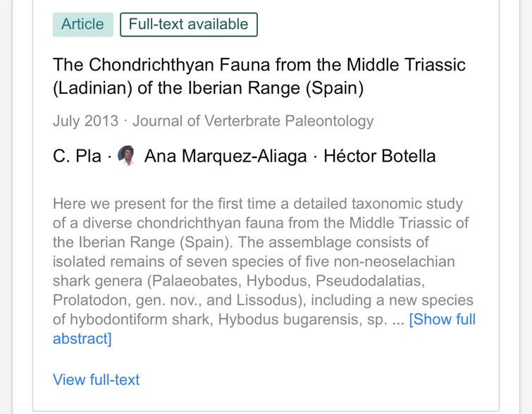Open Ana Marquez-Aliaga's author name link
Screen dimensions: 532x414
coord(225,156)
